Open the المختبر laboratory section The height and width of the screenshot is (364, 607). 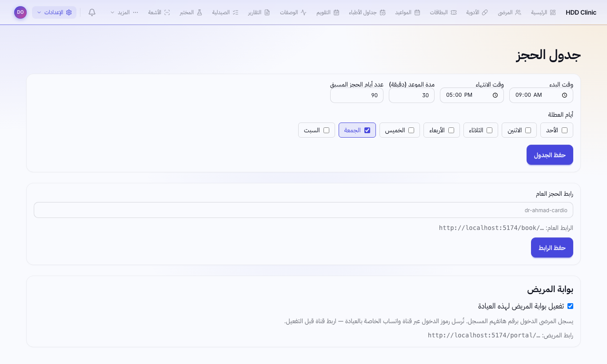pyautogui.click(x=191, y=12)
